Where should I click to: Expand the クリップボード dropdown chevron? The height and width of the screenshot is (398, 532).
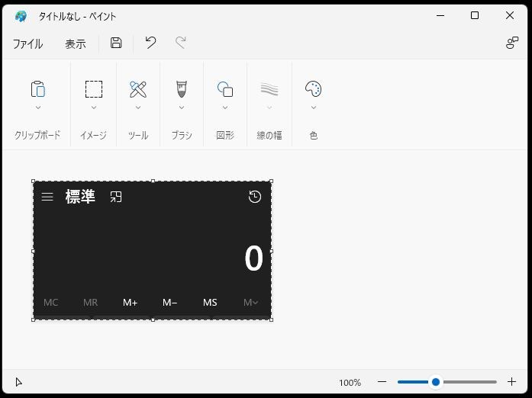(38, 108)
